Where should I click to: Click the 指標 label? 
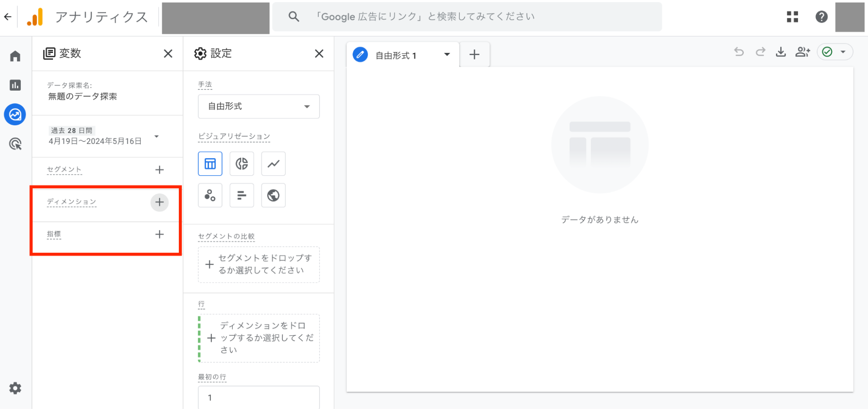54,234
